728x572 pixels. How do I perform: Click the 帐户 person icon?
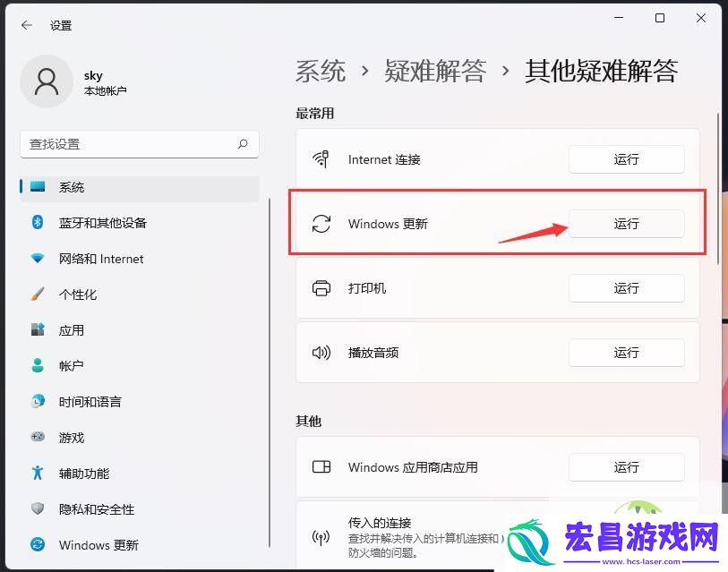coord(38,365)
